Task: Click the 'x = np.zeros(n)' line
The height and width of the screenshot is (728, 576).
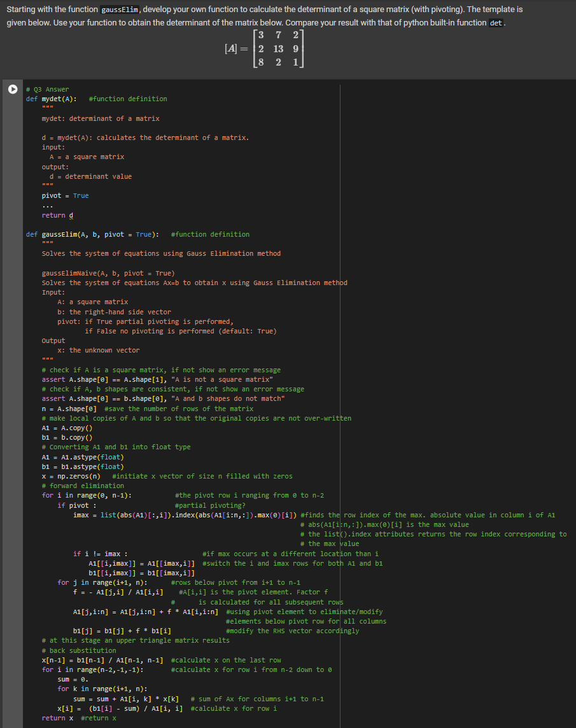Action: coord(71,477)
